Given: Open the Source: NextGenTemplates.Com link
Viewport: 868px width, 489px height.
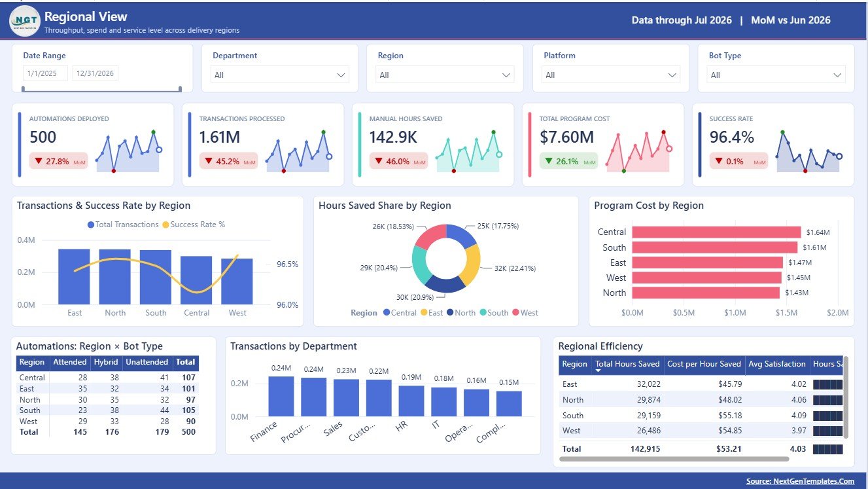Looking at the screenshot, I should [x=800, y=481].
